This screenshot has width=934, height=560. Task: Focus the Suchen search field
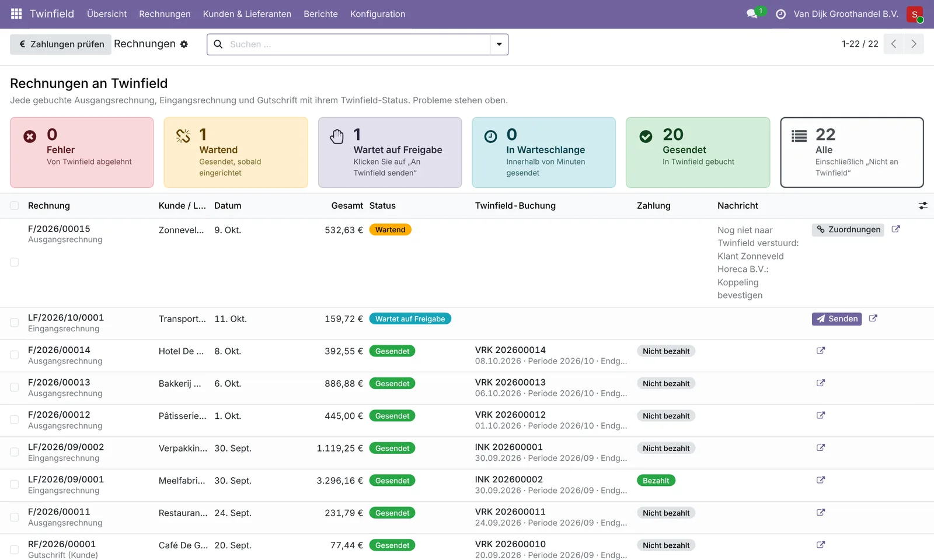(x=357, y=44)
